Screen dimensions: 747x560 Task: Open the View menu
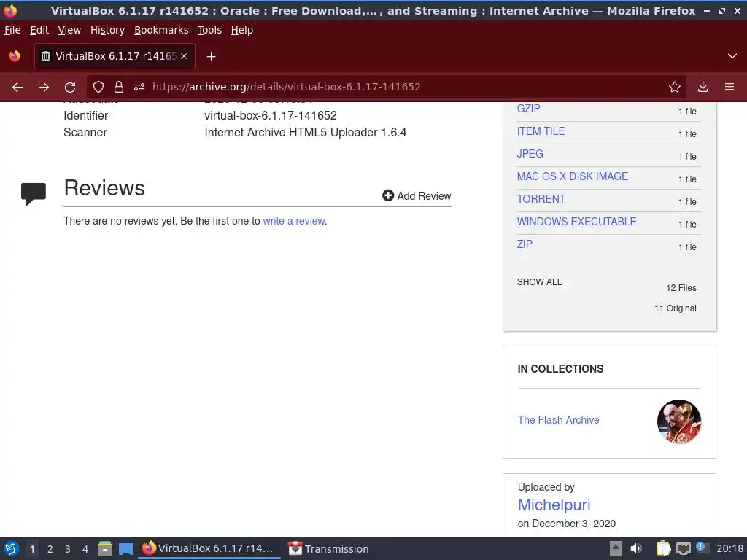coord(69,30)
